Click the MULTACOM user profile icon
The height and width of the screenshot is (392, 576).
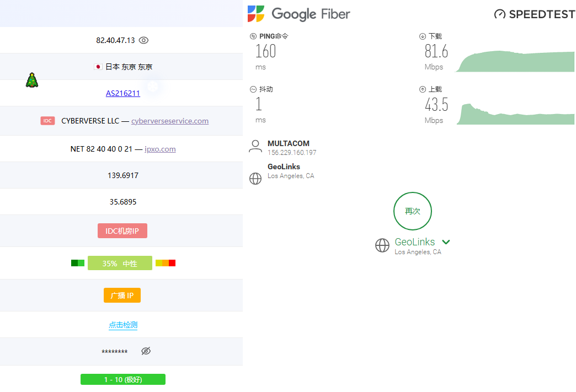pyautogui.click(x=255, y=146)
